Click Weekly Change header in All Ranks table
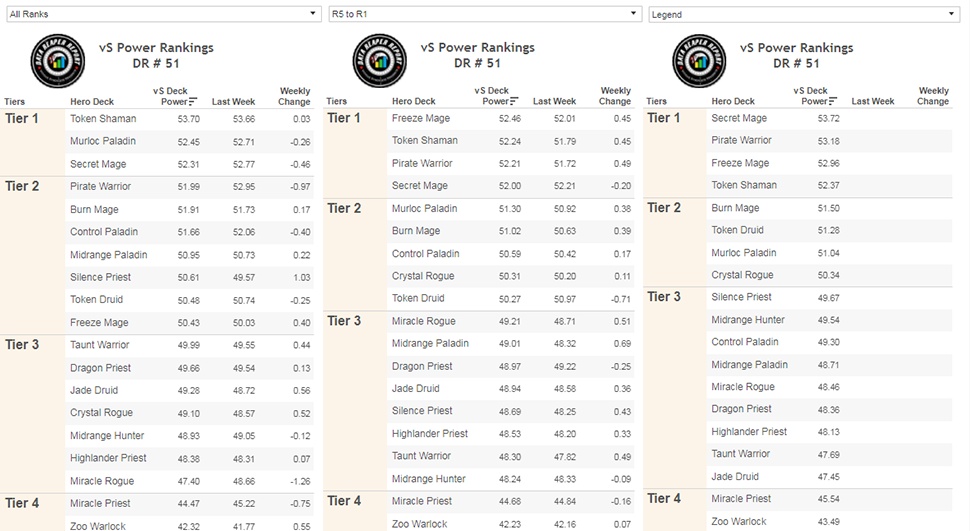This screenshot has width=970, height=531. (294, 96)
